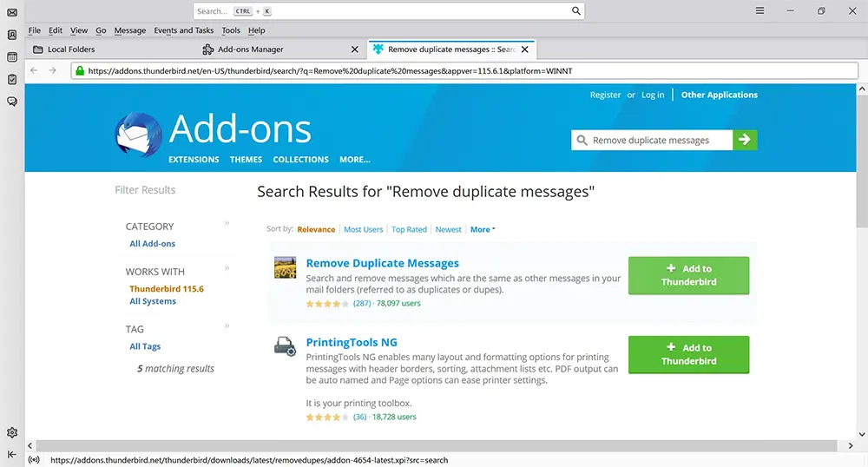The image size is (868, 467).
Task: Open the Mail space icon in sidebar
Action: 12,12
